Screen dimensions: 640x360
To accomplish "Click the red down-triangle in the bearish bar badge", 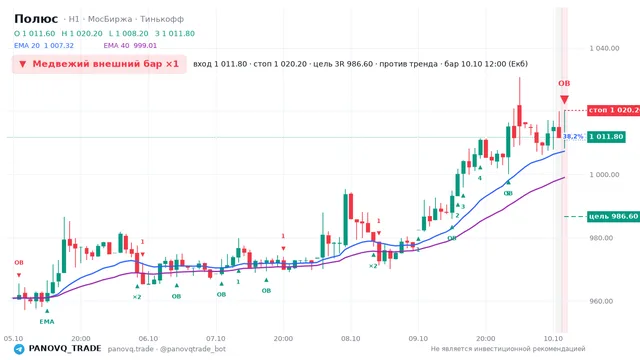I will coord(23,64).
